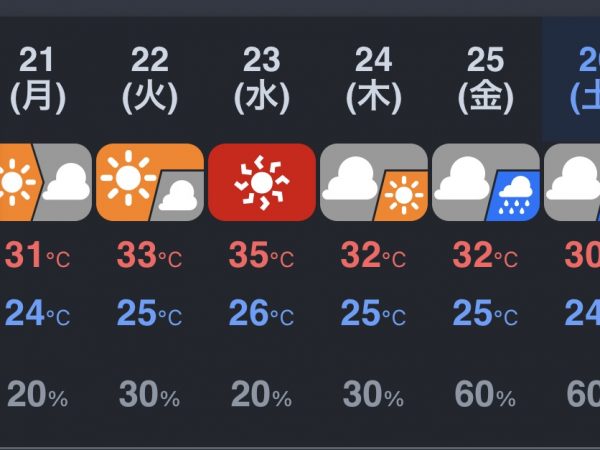Select the partially visible Saturday cloudy icon
Viewport: 600px width, 450px height.
(x=572, y=182)
